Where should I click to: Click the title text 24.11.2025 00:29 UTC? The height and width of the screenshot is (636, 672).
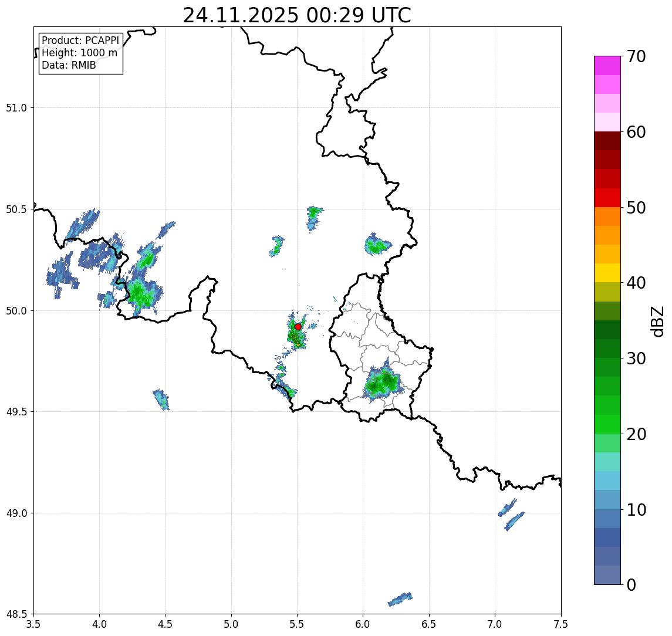(296, 15)
